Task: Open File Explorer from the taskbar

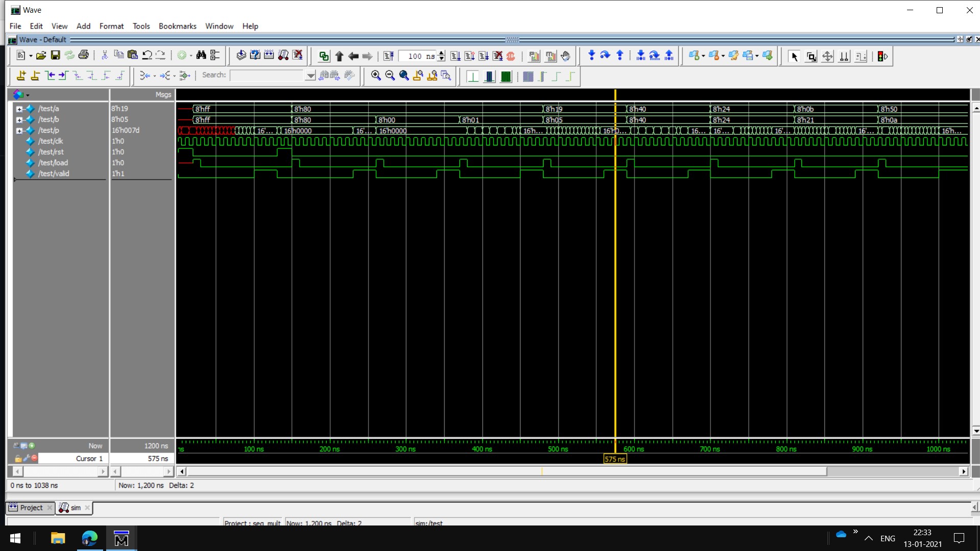Action: (x=58, y=538)
